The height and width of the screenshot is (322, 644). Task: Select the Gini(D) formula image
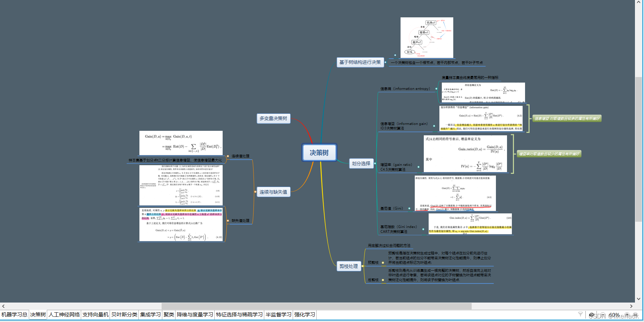(455, 193)
